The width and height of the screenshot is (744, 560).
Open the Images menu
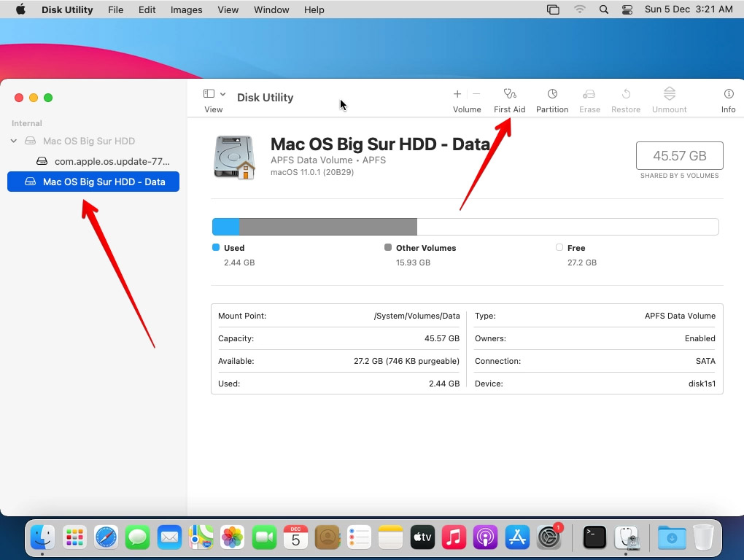(187, 9)
